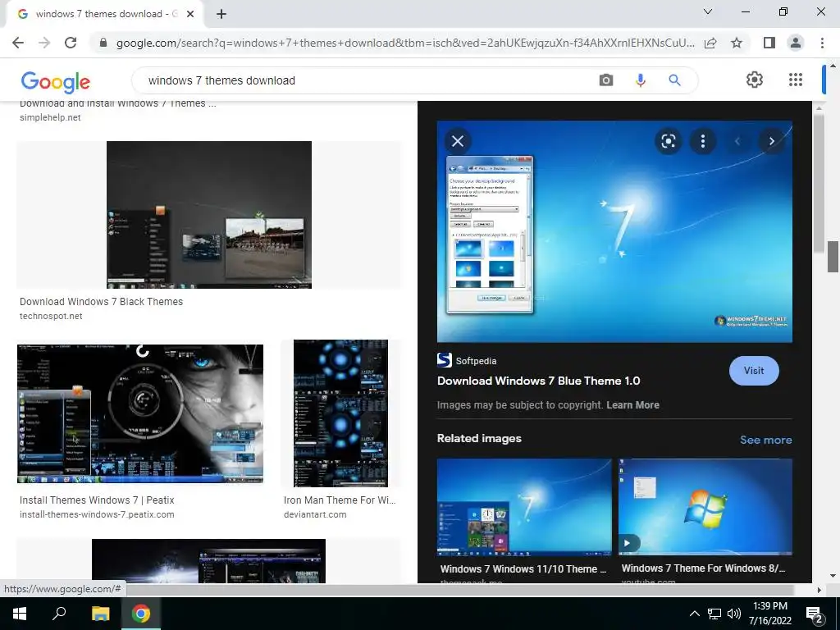Open Google quick settings gear
Screen dimensions: 840x630
[755, 80]
